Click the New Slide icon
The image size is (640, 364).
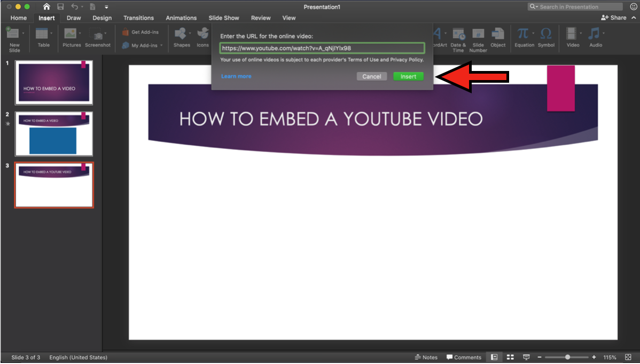click(12, 34)
